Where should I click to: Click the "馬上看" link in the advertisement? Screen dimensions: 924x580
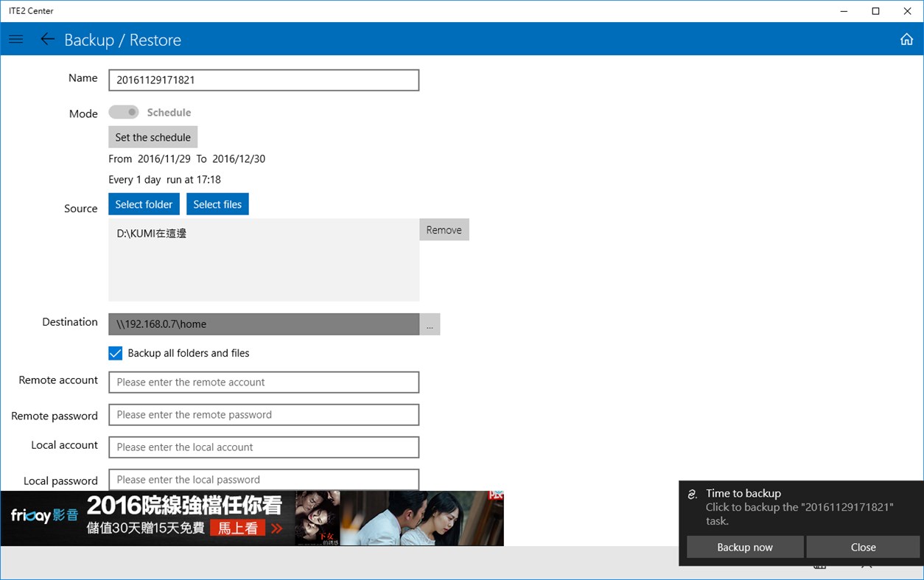237,528
